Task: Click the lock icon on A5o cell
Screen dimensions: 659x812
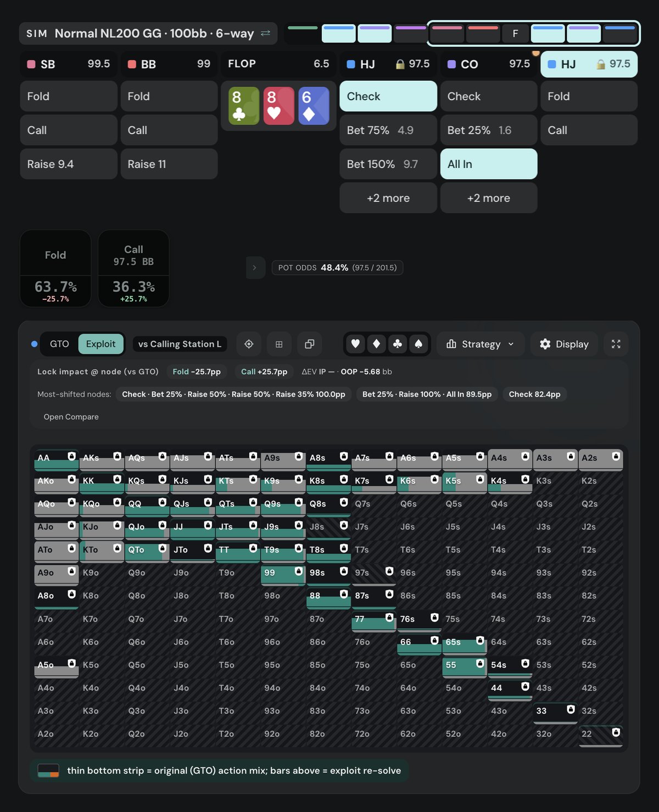Action: click(72, 664)
